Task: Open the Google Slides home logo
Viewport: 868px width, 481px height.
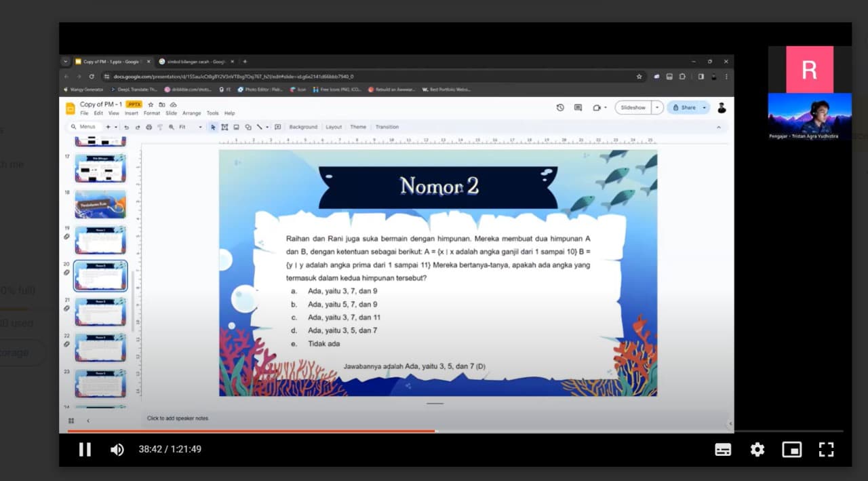Action: point(70,108)
